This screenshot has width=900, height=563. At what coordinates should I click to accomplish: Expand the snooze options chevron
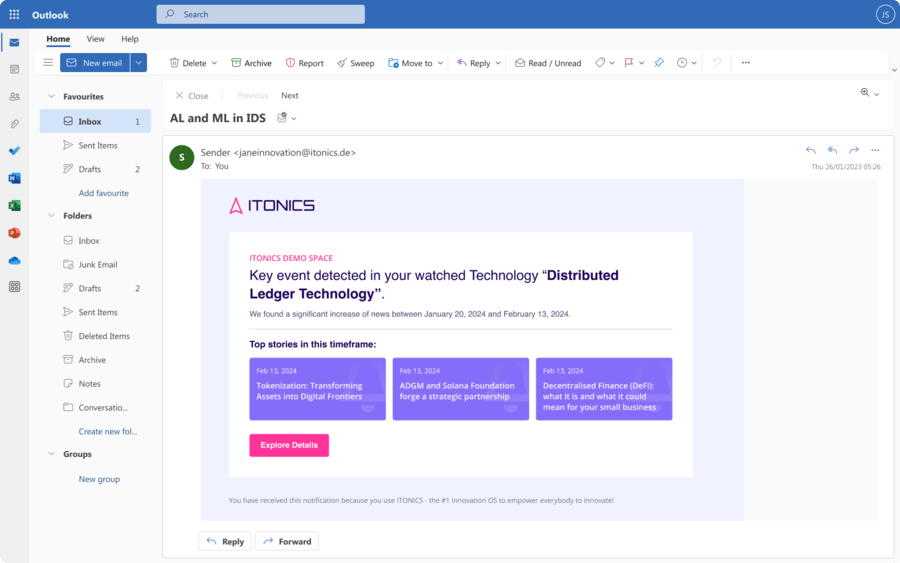[x=694, y=63]
